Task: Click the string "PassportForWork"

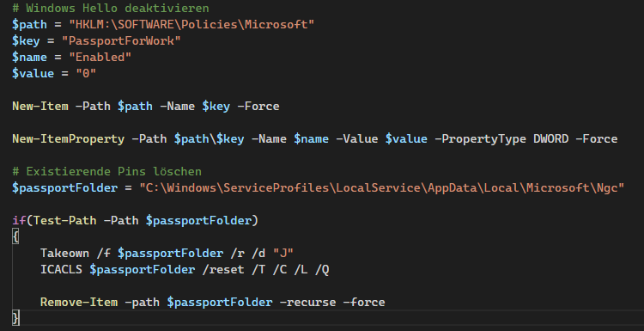Action: [121, 40]
